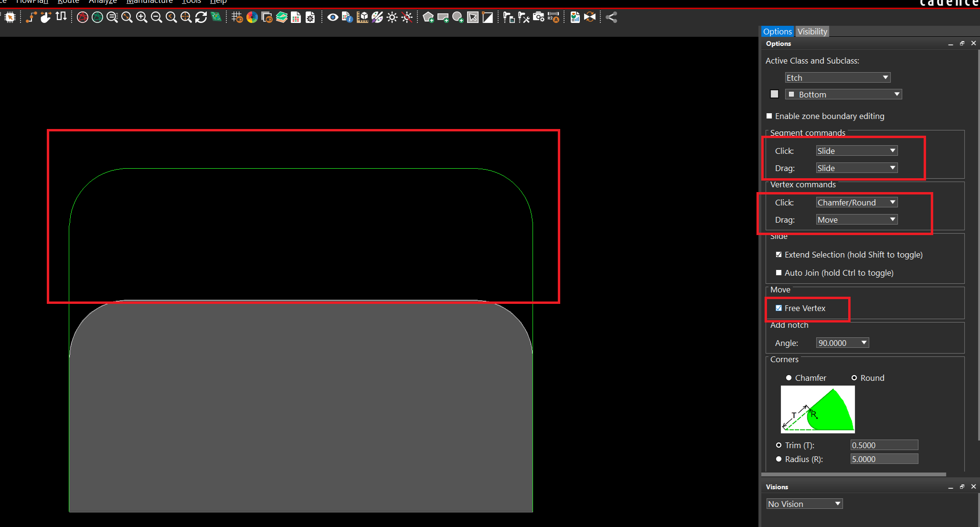Click the share icon in toolbar

tap(611, 18)
